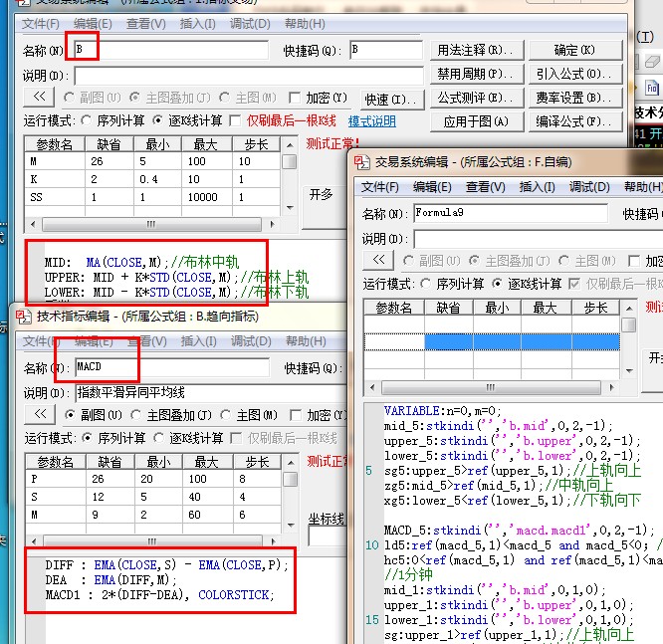The width and height of the screenshot is (663, 644).
Task: Click left scroll arrow under Formula9 parameter table
Action: click(372, 387)
